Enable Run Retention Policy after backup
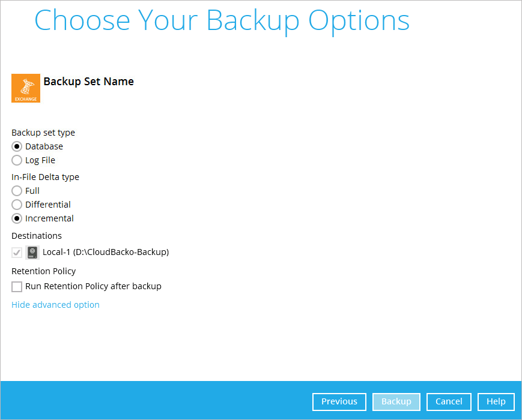The width and height of the screenshot is (522, 420). (17, 287)
